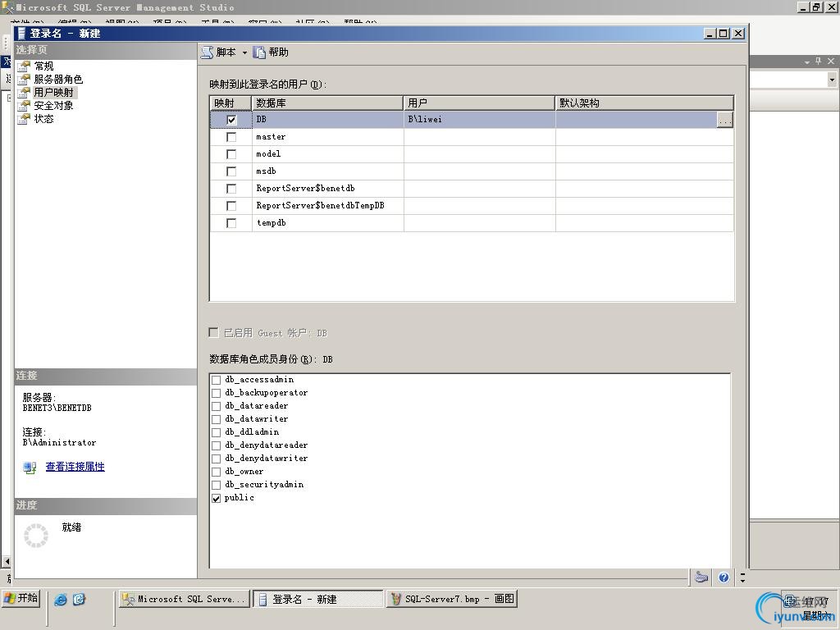
Task: Enable db_accessadmin role membership
Action: pyautogui.click(x=217, y=380)
